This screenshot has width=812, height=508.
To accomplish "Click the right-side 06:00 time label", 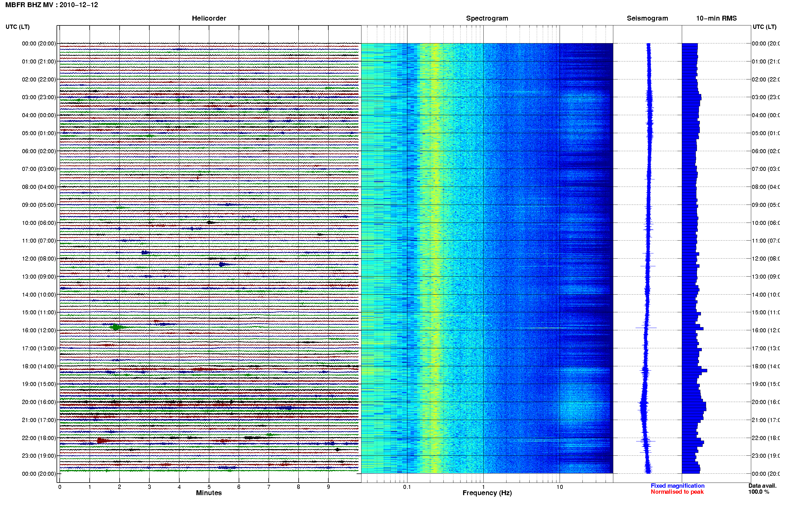I will point(766,151).
